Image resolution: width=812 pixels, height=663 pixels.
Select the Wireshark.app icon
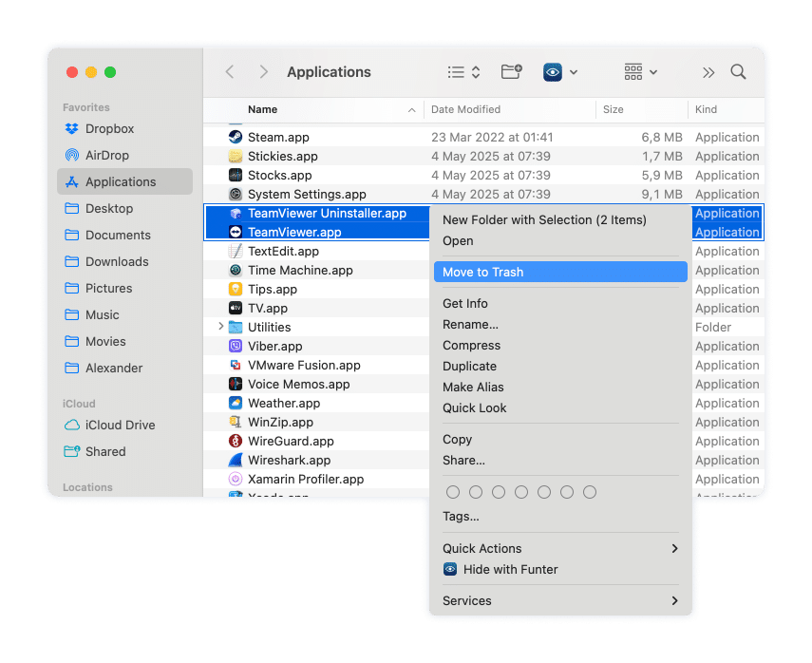click(x=236, y=460)
